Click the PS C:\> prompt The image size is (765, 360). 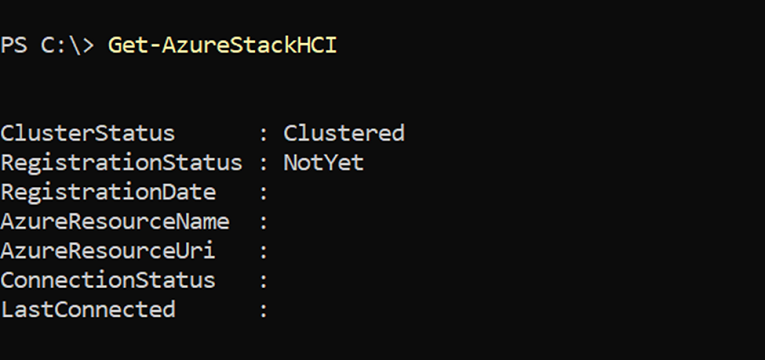(x=47, y=45)
